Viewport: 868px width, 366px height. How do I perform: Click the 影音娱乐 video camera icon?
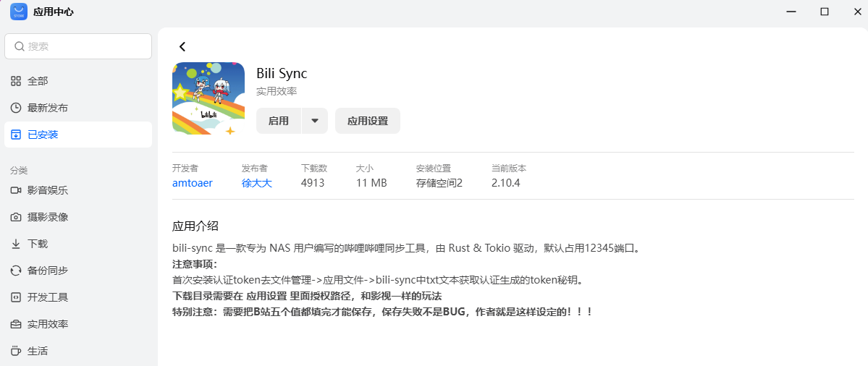(x=16, y=191)
